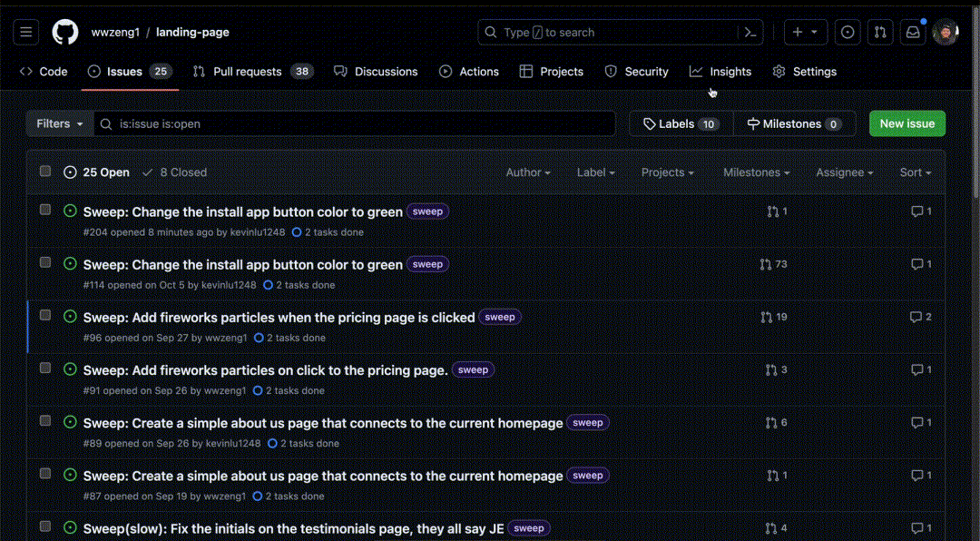This screenshot has height=541, width=980.
Task: Open the hamburger navigation menu
Action: pyautogui.click(x=25, y=32)
